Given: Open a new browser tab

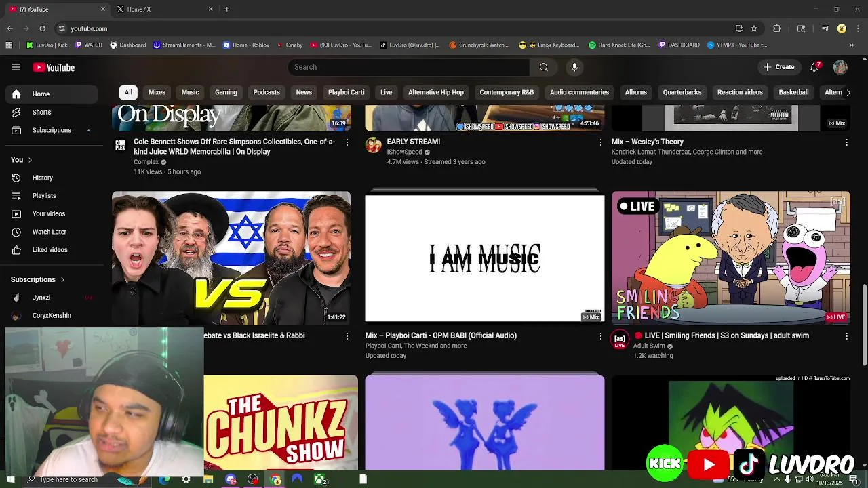Looking at the screenshot, I should coord(226,9).
